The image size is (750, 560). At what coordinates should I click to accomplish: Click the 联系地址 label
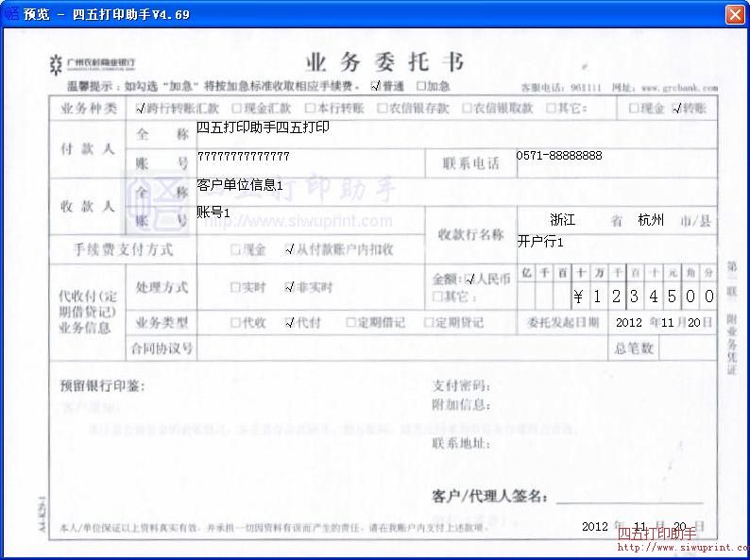[x=461, y=443]
